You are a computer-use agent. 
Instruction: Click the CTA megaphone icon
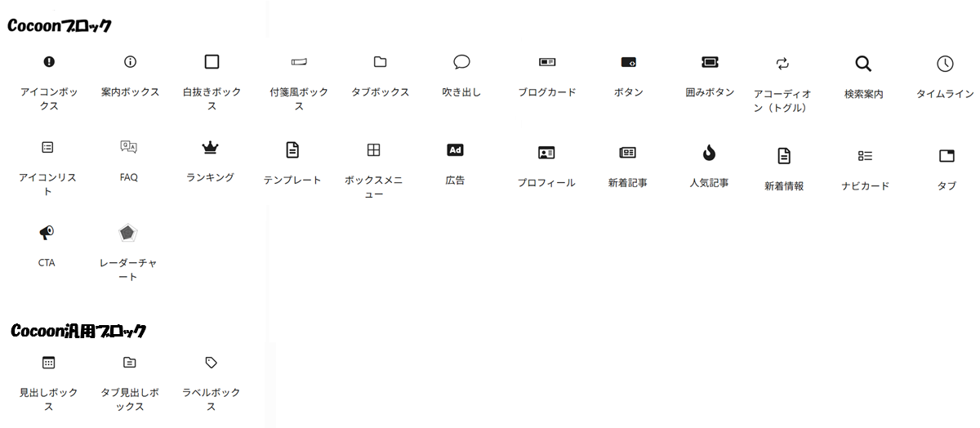(x=47, y=234)
